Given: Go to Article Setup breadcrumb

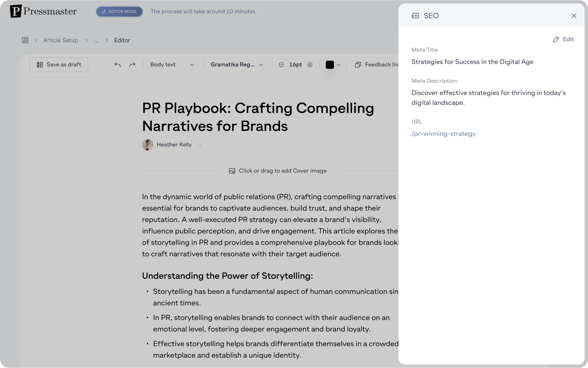Looking at the screenshot, I should [61, 40].
